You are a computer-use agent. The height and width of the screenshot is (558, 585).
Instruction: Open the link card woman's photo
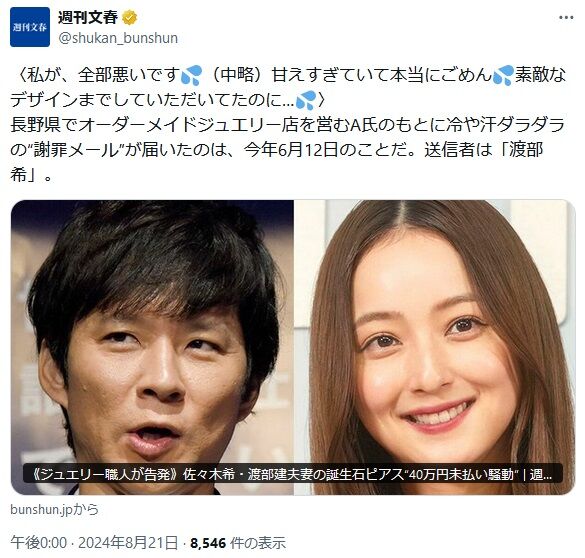[435, 347]
